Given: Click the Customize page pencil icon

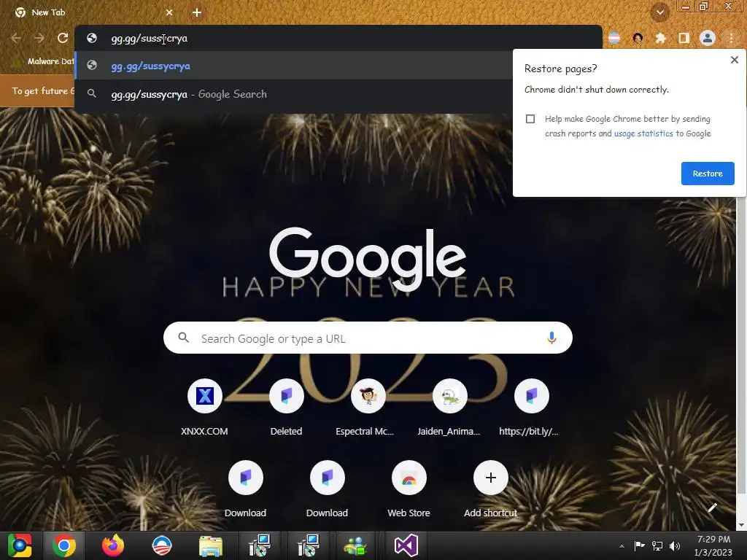Looking at the screenshot, I should 712,507.
